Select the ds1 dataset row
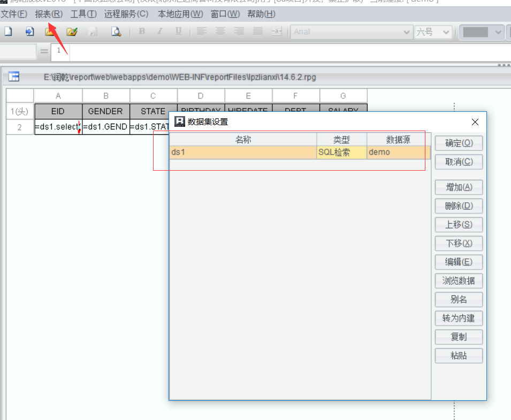Image resolution: width=511 pixels, height=420 pixels. pyautogui.click(x=243, y=152)
